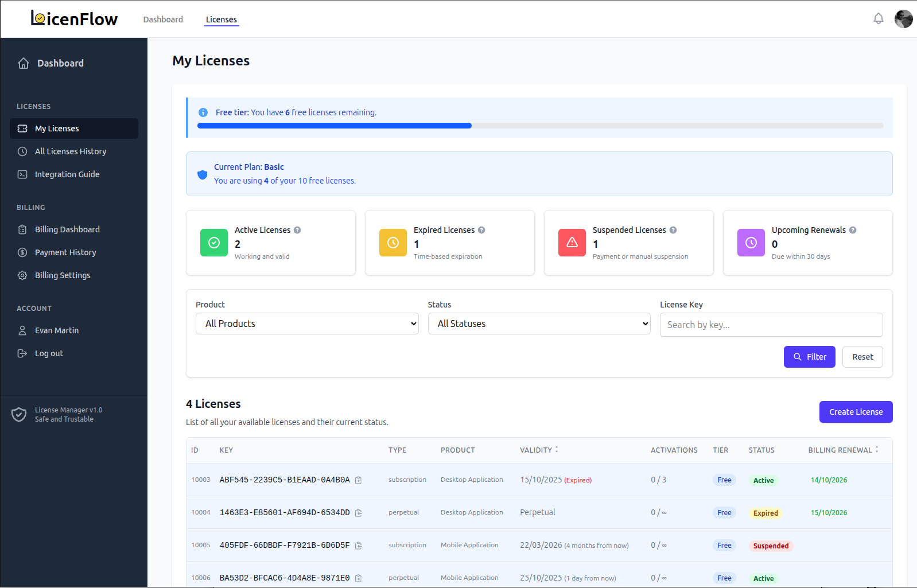Click the exit icon for Log out
This screenshot has height=588, width=917.
click(22, 353)
